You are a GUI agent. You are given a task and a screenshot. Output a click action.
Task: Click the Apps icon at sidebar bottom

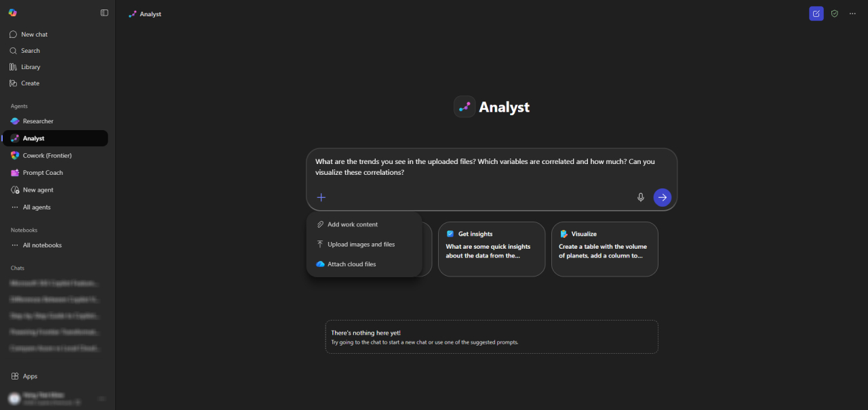[25, 376]
